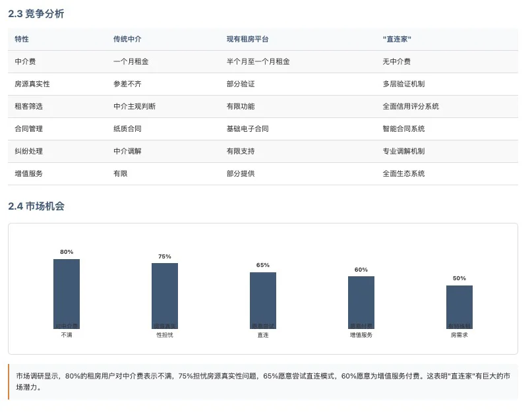Select the '"直连家"' column header
The height and width of the screenshot is (418, 532).
tap(397, 39)
